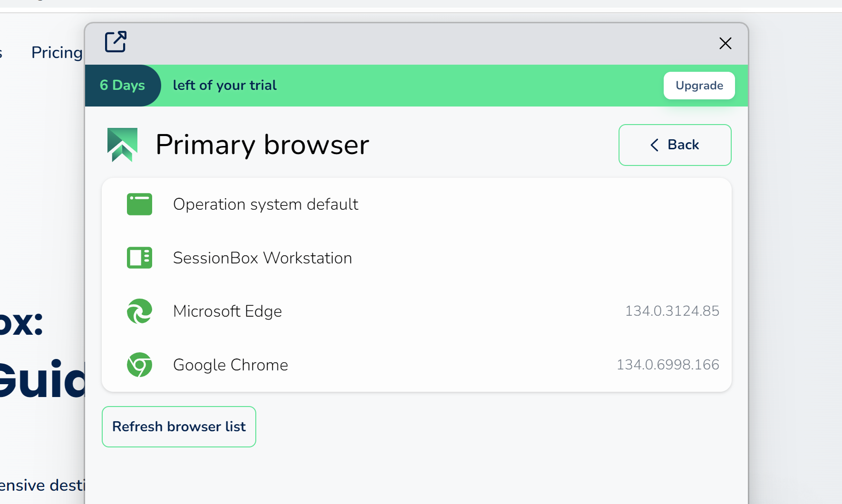Click the 6 Days trial badge
Screen dimensions: 842x504
click(x=123, y=86)
